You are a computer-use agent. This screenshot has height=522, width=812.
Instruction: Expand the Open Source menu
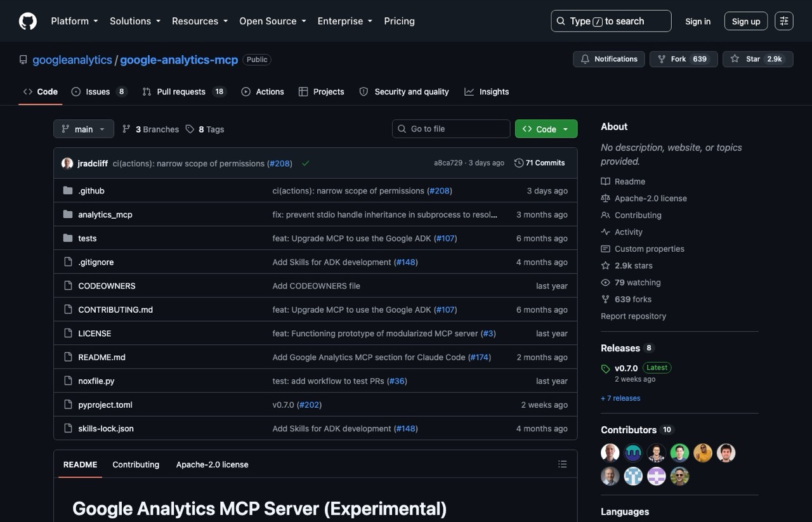click(x=273, y=21)
